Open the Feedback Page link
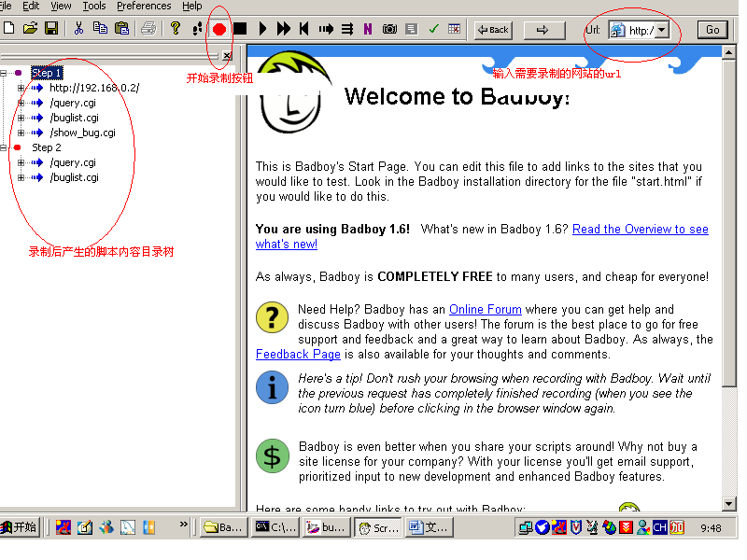Screen dimensions: 747x560 pos(298,355)
